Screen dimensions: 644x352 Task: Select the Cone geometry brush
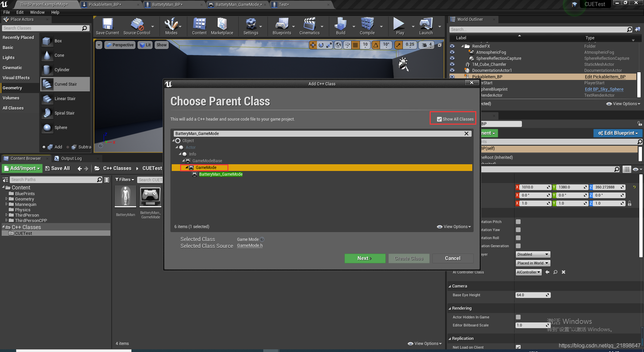65,55
